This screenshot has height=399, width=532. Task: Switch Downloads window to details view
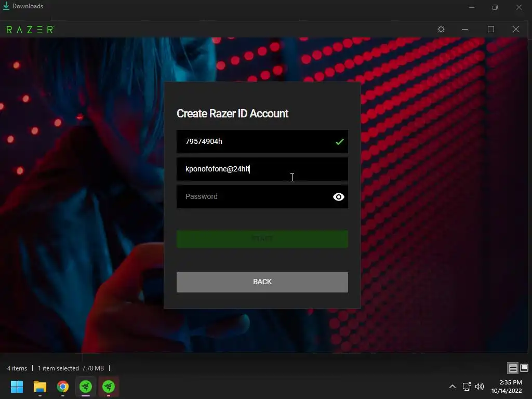513,368
